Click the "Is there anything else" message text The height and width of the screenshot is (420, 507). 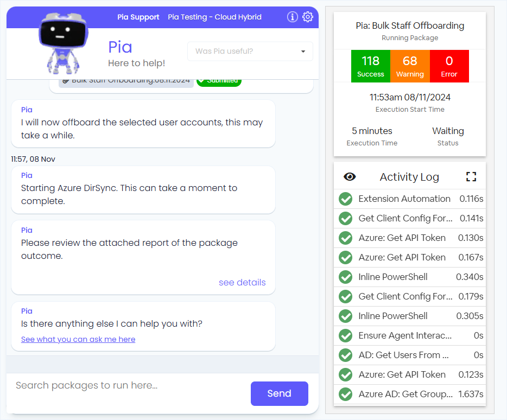click(112, 323)
